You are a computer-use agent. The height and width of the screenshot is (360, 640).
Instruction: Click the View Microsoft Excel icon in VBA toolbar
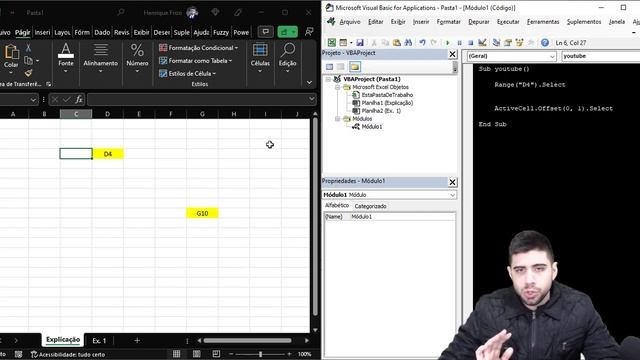coord(332,42)
